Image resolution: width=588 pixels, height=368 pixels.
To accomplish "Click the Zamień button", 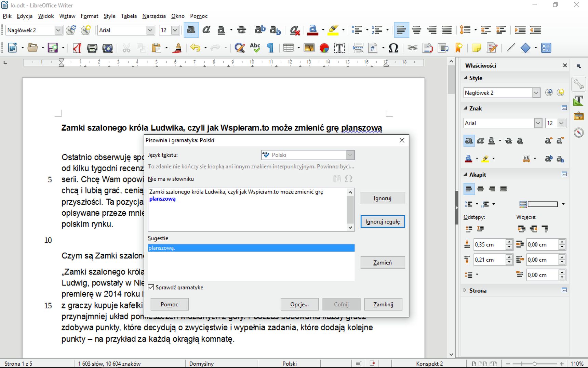I will point(383,263).
